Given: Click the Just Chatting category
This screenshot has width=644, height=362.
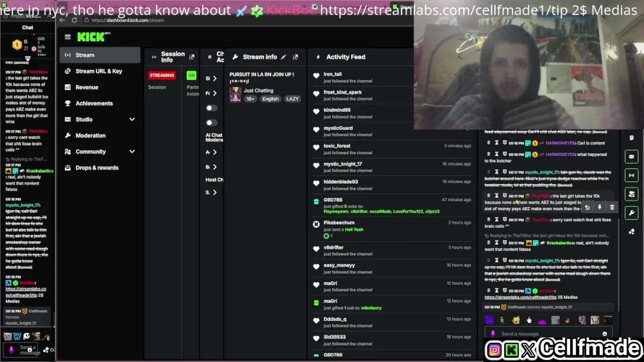Looking at the screenshot, I should tap(259, 91).
